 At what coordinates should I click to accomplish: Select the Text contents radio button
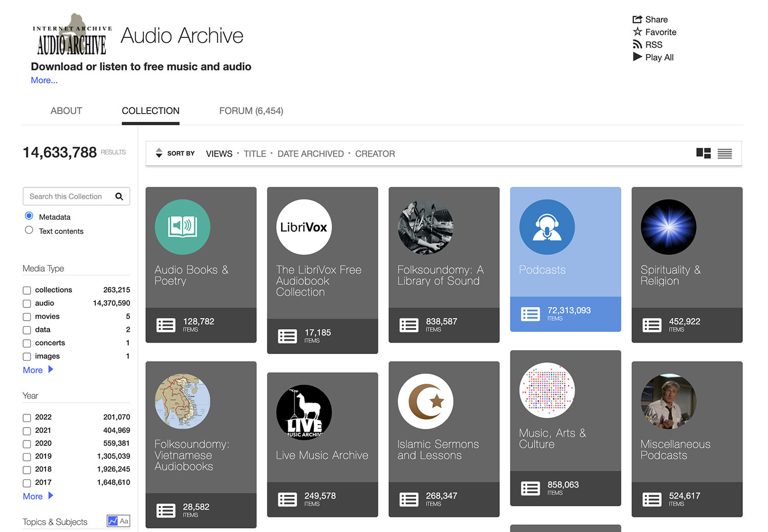pos(29,230)
